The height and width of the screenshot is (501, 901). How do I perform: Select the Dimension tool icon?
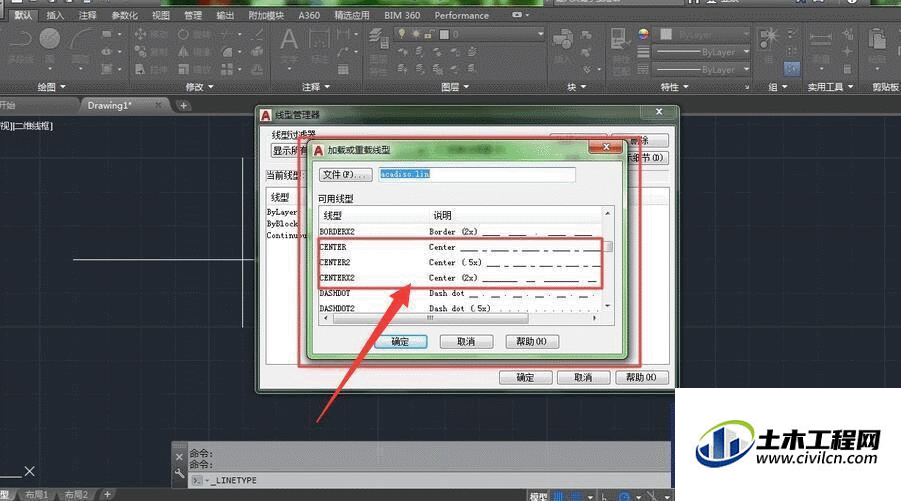(319, 39)
